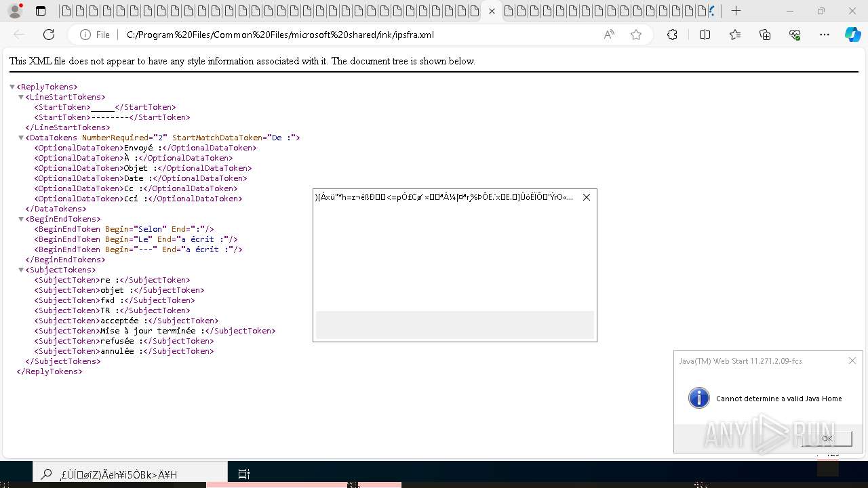This screenshot has width=868, height=488.
Task: Select the 'À :' OptionalDataToken line
Action: point(134,158)
